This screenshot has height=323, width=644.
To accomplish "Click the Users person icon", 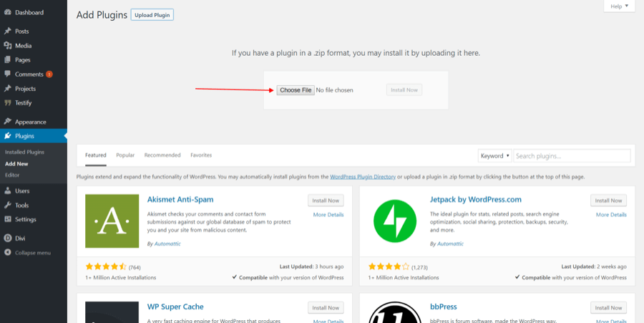I will point(7,191).
